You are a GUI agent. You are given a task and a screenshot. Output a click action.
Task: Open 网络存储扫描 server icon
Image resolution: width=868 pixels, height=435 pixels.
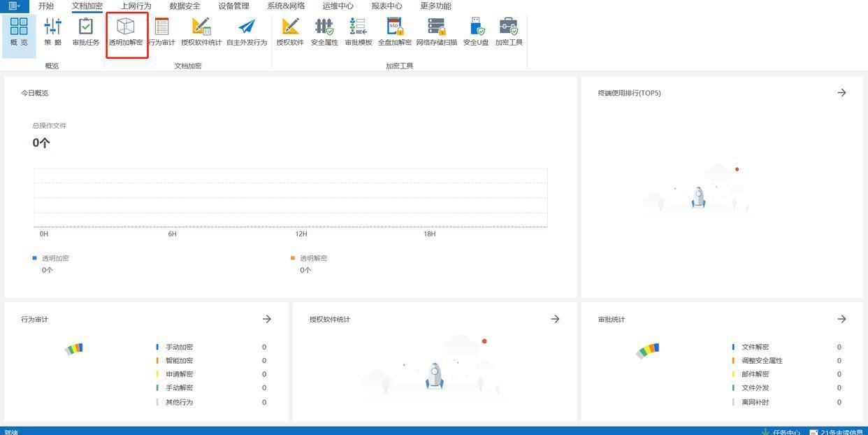point(436,31)
